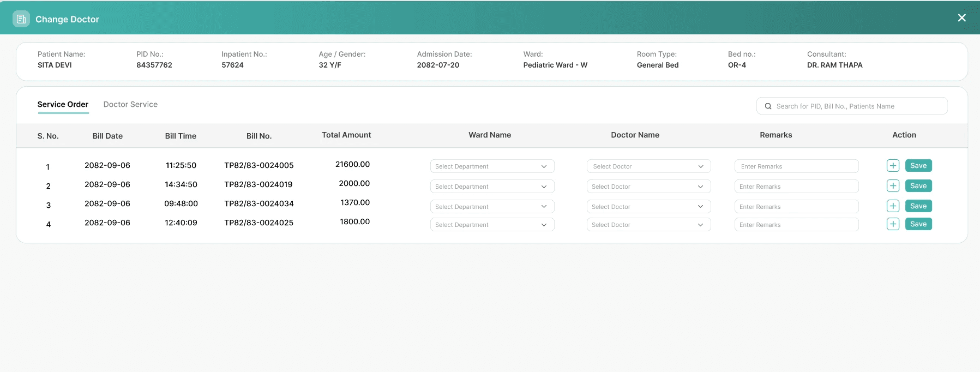Click the Action column header
The image size is (980, 372).
pyautogui.click(x=904, y=135)
